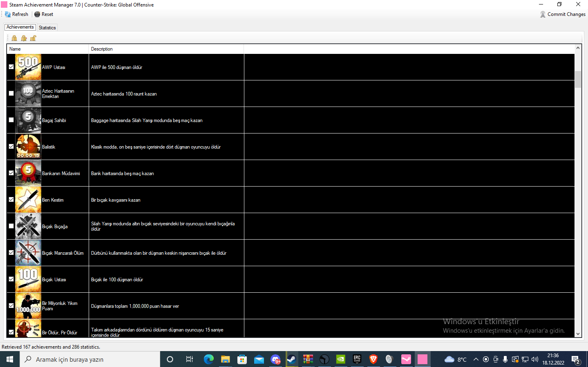
Task: Uncheck the Bıçak Ustası checkbox
Action: point(11,279)
